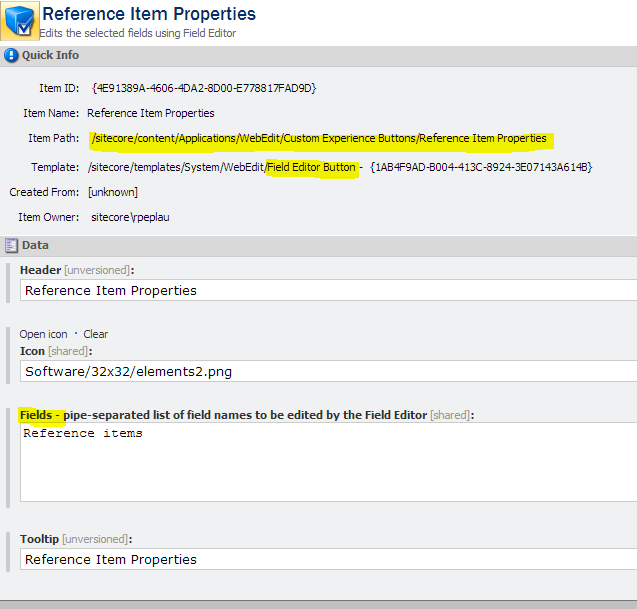Click inside the Fields text area
637x609 pixels.
[328, 462]
